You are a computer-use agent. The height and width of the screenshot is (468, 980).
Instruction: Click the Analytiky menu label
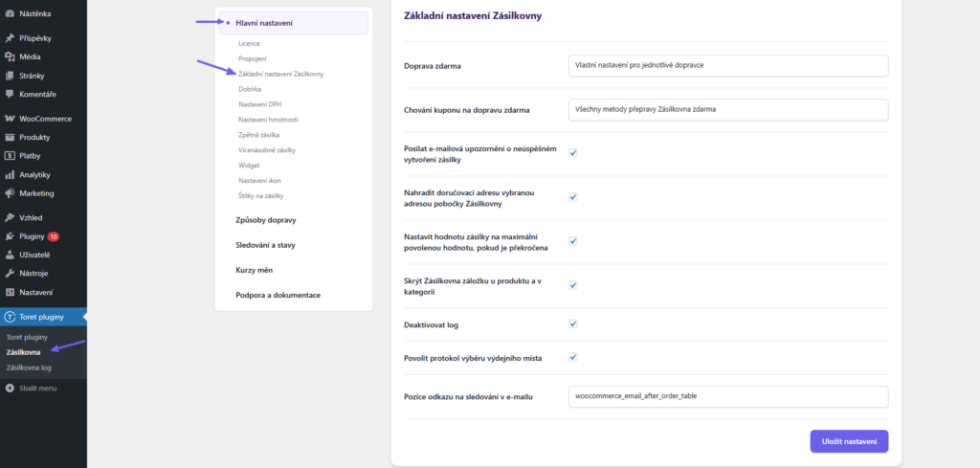pos(34,175)
